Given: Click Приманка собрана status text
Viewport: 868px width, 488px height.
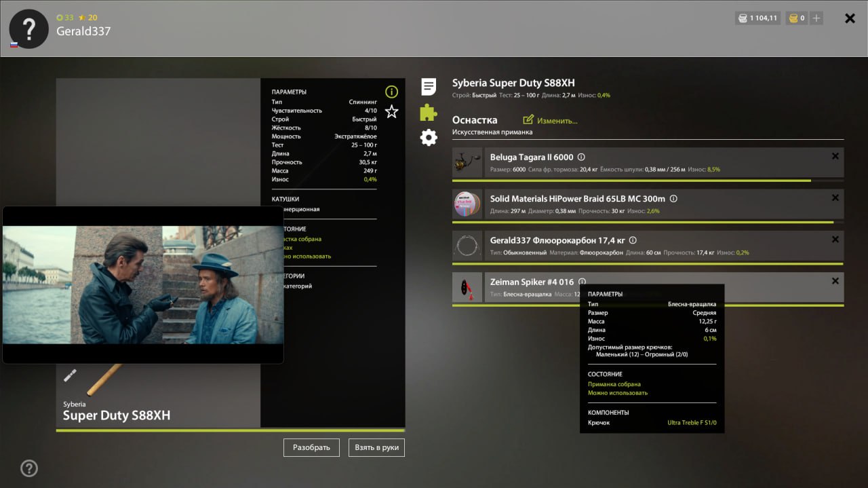Looking at the screenshot, I should click(614, 384).
